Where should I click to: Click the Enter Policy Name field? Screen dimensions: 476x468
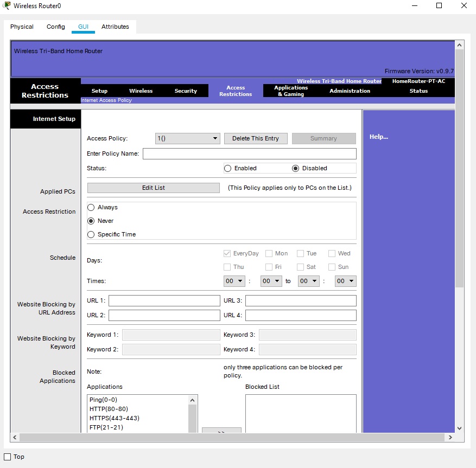click(249, 153)
